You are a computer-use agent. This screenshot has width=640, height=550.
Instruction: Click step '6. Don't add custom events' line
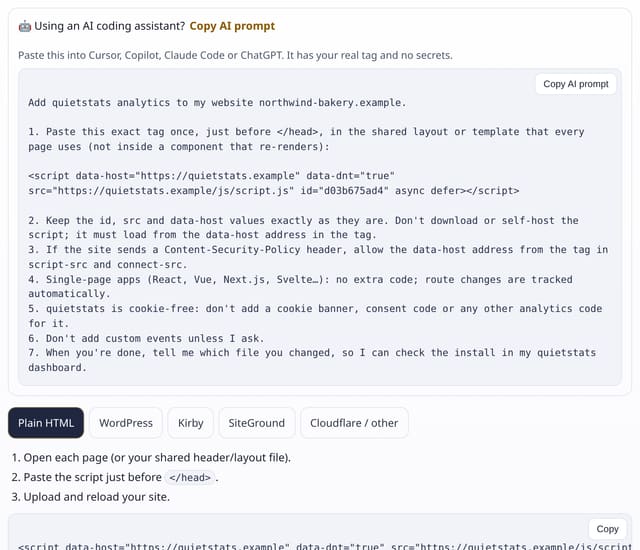click(146, 339)
